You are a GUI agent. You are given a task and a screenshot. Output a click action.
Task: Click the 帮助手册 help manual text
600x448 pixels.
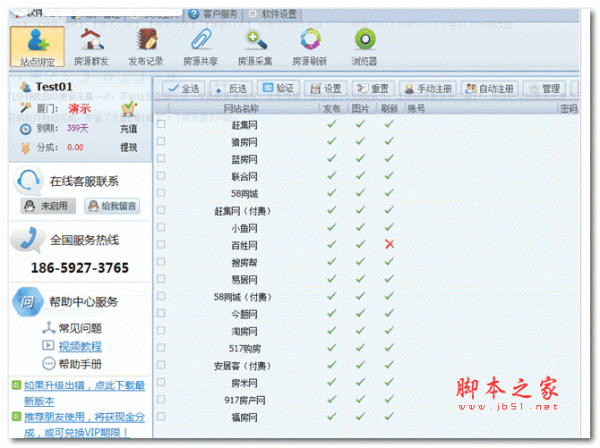(80, 364)
